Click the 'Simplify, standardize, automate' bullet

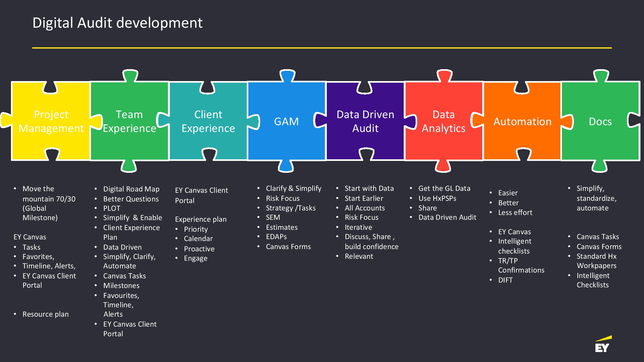click(x=596, y=198)
